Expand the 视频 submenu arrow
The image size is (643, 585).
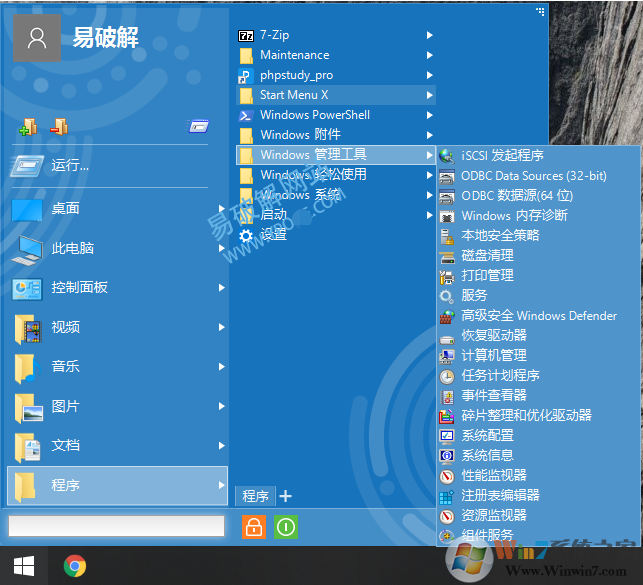221,327
